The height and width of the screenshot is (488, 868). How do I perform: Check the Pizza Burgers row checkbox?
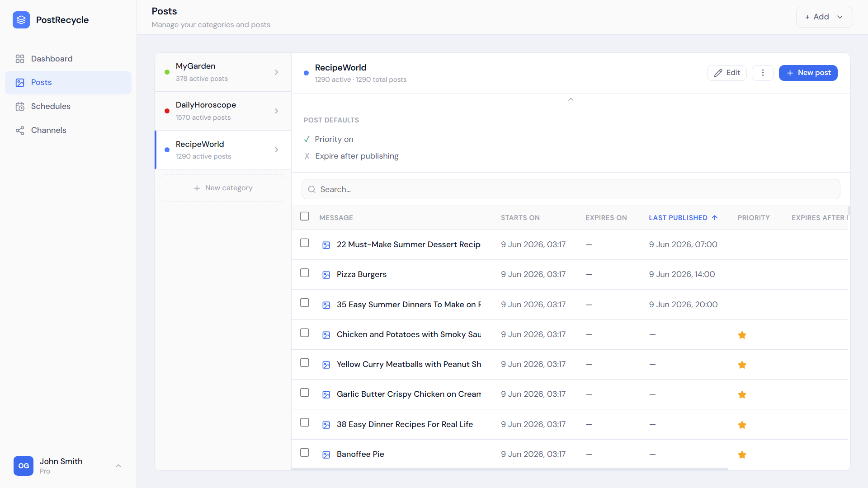pyautogui.click(x=305, y=273)
